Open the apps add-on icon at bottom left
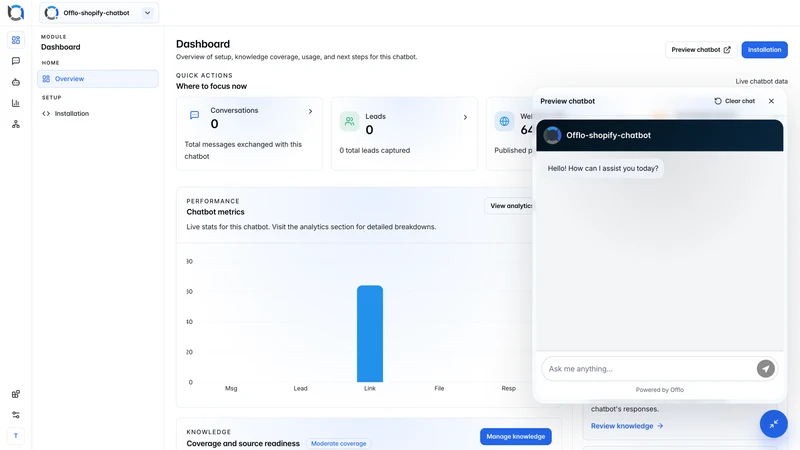The width and height of the screenshot is (800, 450). click(x=16, y=394)
